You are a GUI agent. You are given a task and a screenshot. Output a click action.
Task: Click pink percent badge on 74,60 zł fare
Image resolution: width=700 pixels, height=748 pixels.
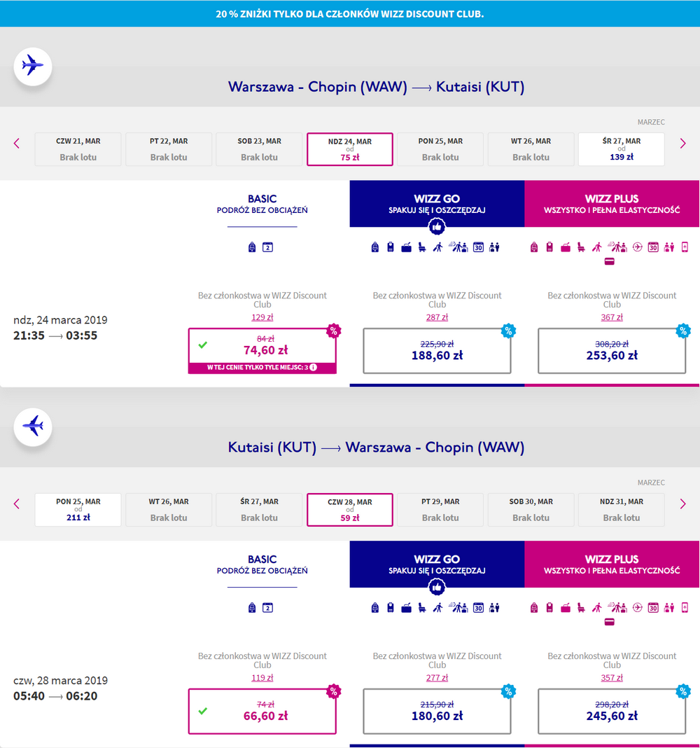click(333, 331)
